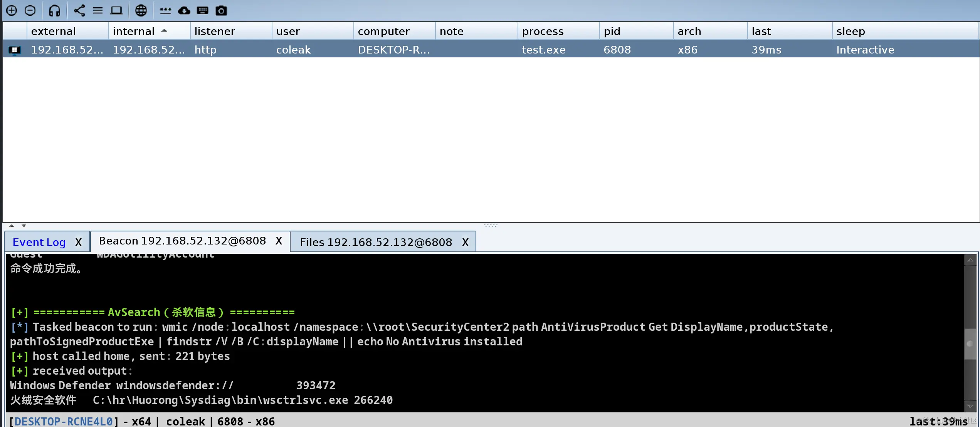980x427 pixels.
Task: Switch to Event Log tab
Action: coord(39,242)
